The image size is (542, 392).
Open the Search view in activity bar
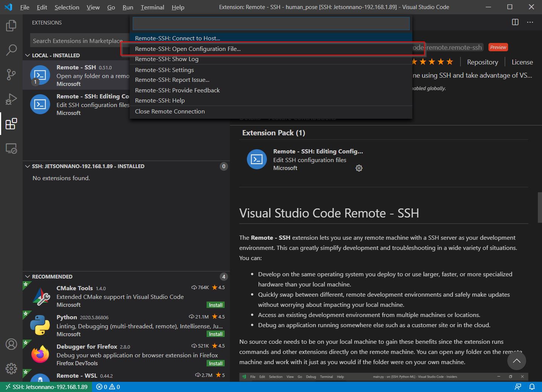tap(11, 50)
